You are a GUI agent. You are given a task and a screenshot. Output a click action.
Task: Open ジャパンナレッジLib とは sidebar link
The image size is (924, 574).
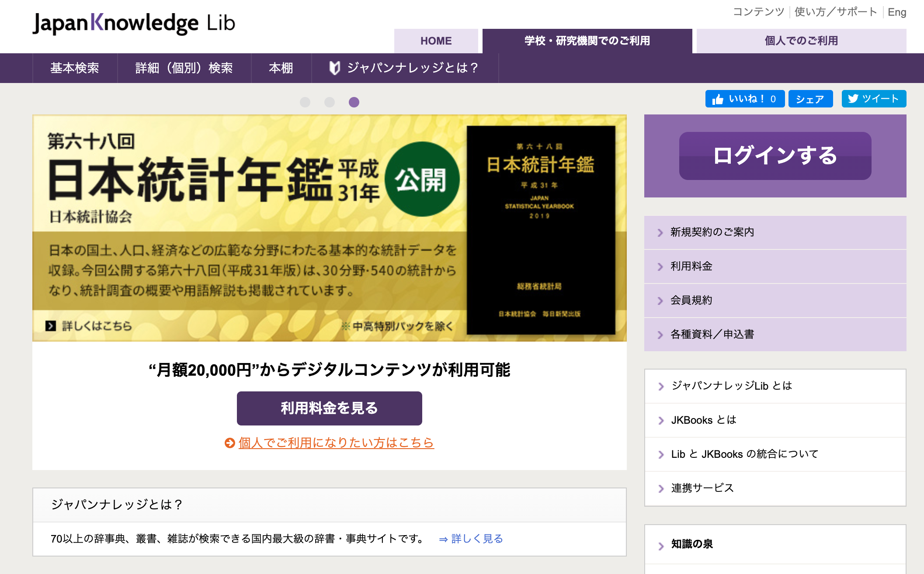(x=775, y=386)
